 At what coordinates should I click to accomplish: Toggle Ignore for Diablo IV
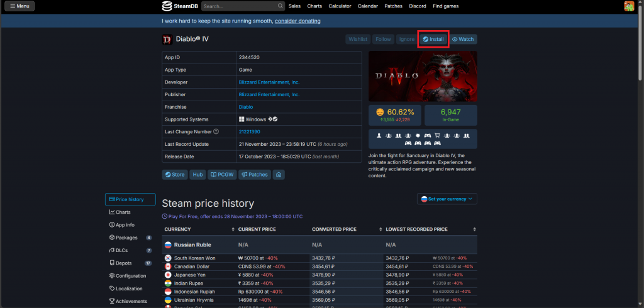click(407, 40)
